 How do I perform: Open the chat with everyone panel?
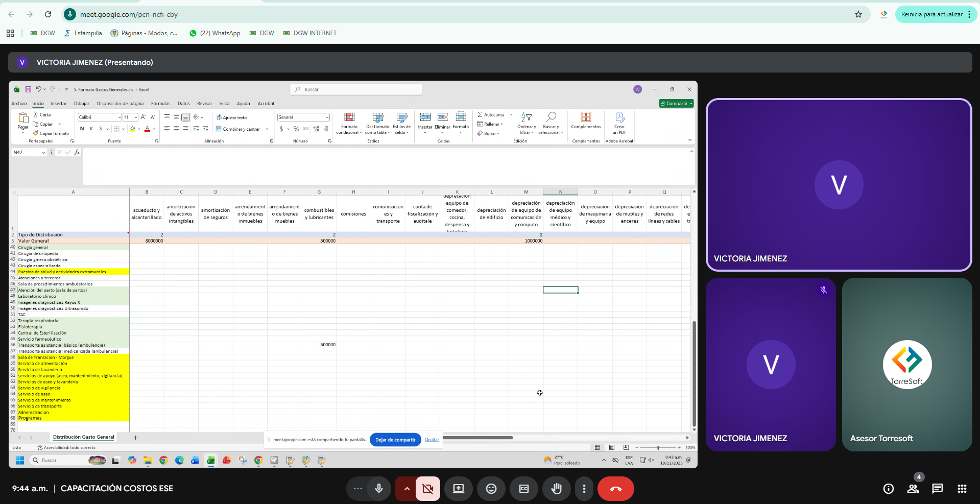pos(937,489)
